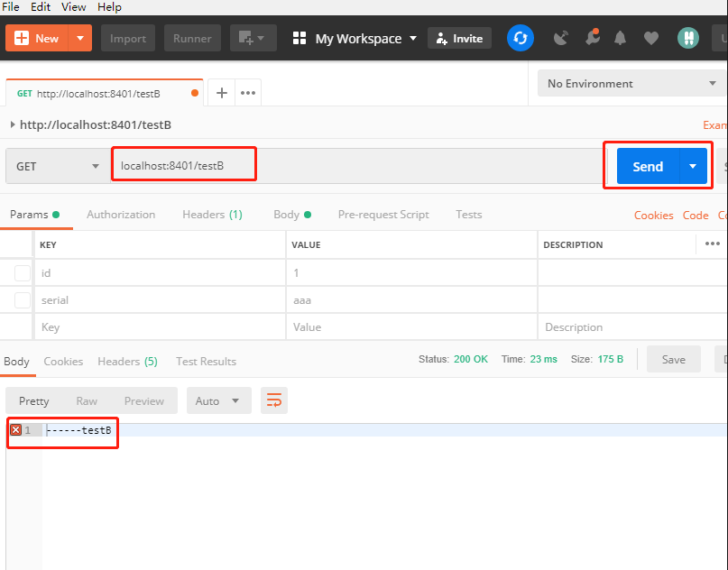Image resolution: width=728 pixels, height=570 pixels.
Task: Switch to the request Body tab
Action: pyautogui.click(x=292, y=215)
